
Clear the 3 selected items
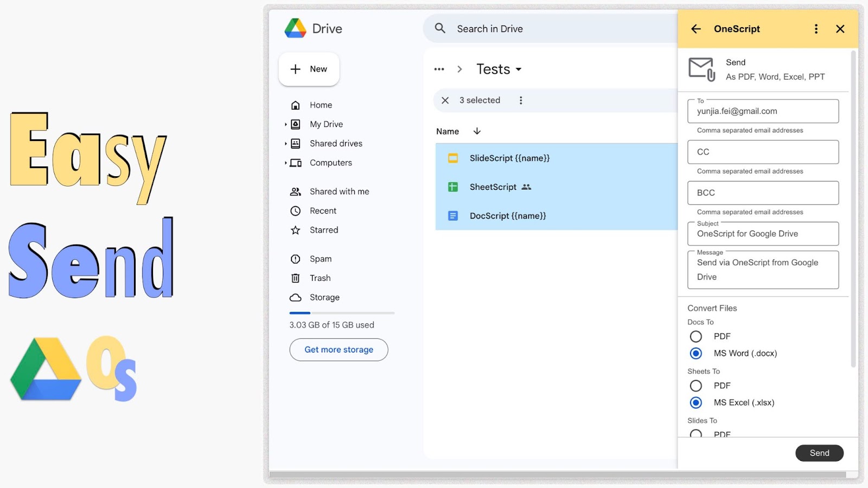pyautogui.click(x=445, y=100)
